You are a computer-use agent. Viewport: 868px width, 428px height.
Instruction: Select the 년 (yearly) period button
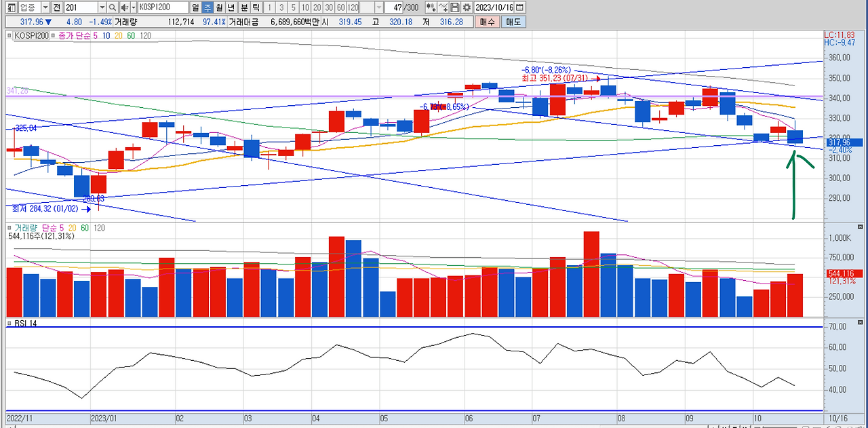232,7
